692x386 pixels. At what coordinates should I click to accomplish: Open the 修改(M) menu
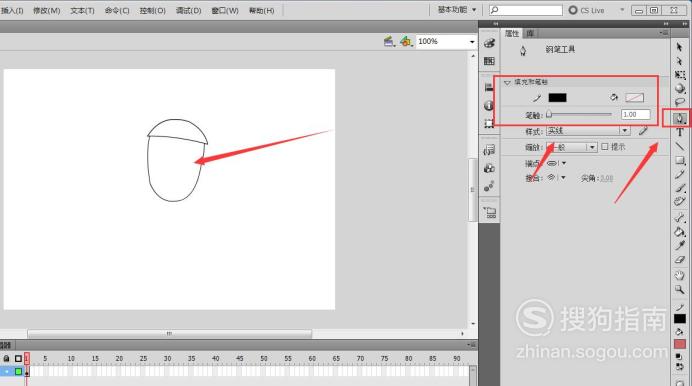pos(46,10)
